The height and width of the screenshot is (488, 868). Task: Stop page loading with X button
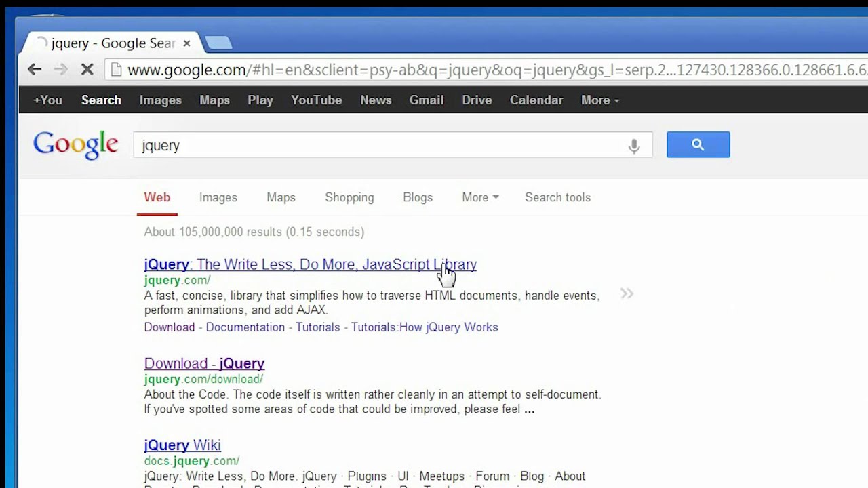point(87,69)
